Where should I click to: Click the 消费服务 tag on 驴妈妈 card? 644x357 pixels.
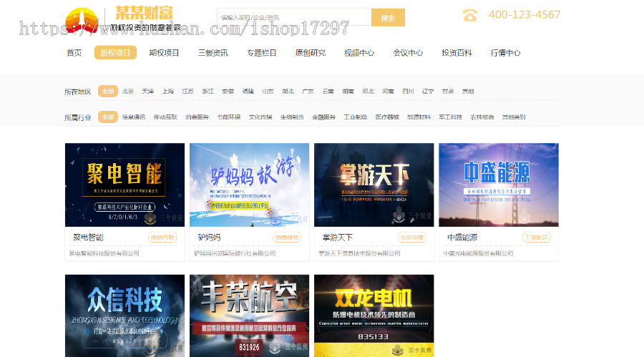point(287,238)
